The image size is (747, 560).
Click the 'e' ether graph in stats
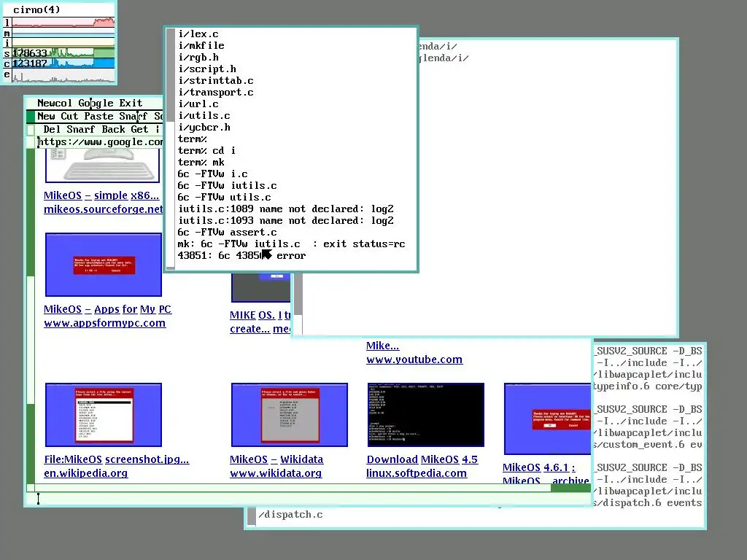point(63,75)
